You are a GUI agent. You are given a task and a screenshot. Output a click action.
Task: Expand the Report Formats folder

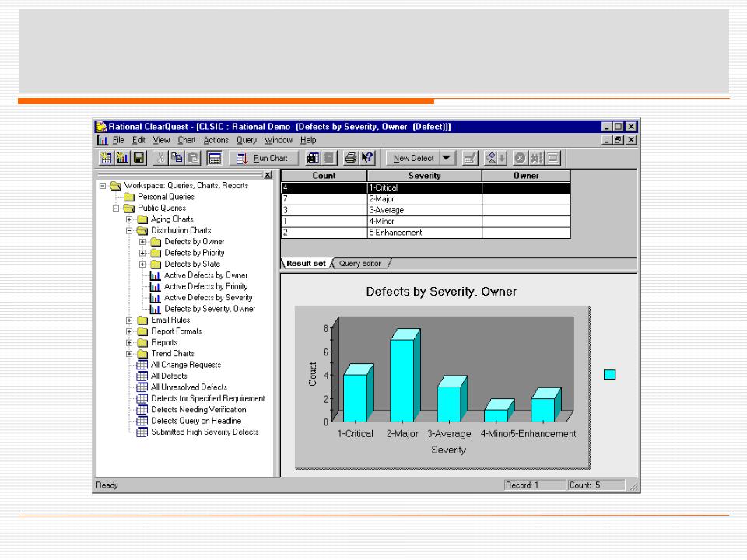[129, 331]
